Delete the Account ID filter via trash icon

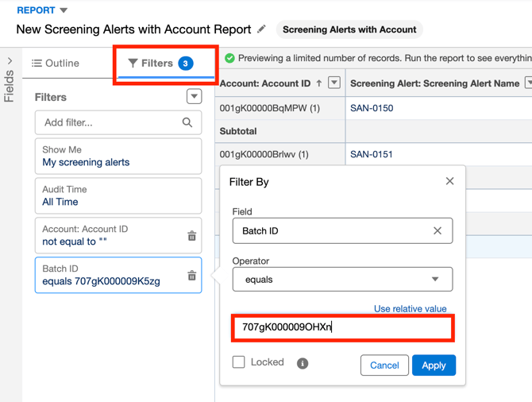point(191,236)
